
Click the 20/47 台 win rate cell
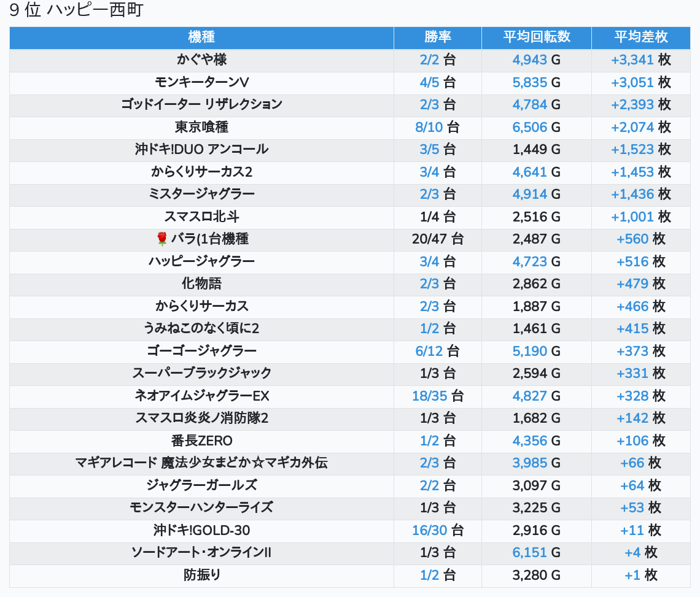coord(437,239)
